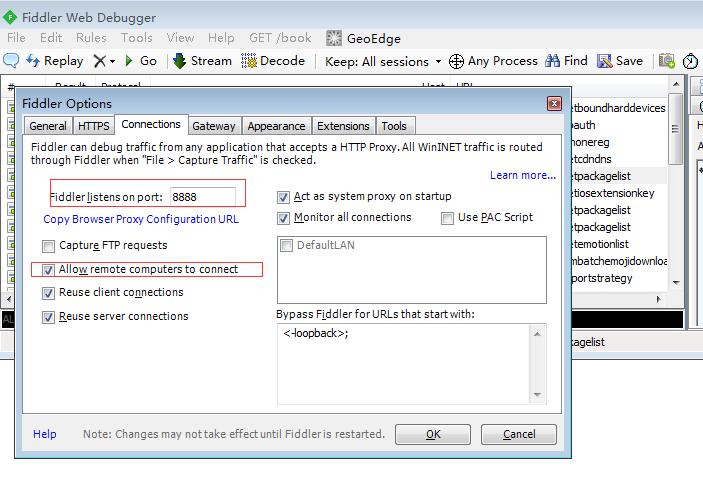This screenshot has width=703, height=481.
Task: Click bypass list scrollbar up arrow
Action: [x=537, y=334]
